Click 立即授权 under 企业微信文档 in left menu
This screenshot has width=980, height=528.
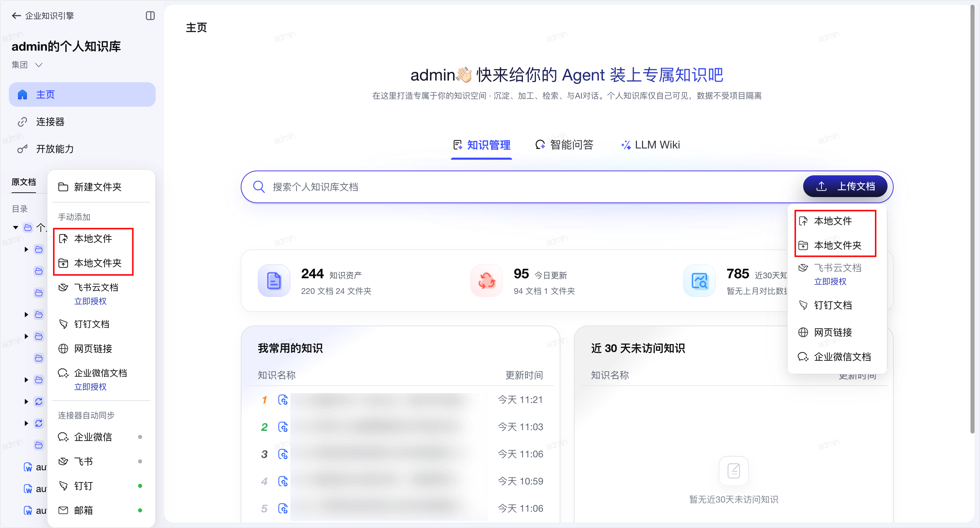pos(90,387)
